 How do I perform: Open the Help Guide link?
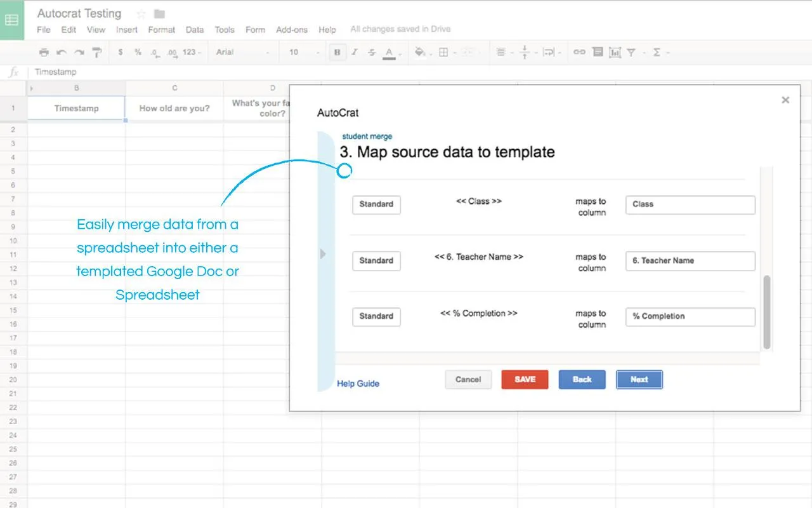click(358, 384)
